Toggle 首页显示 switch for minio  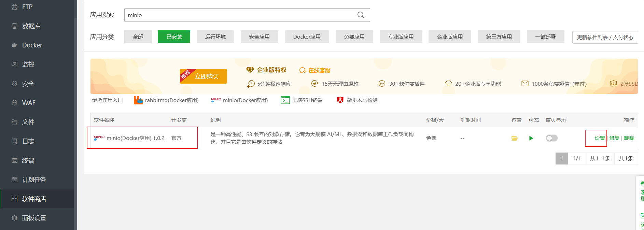[x=551, y=138]
